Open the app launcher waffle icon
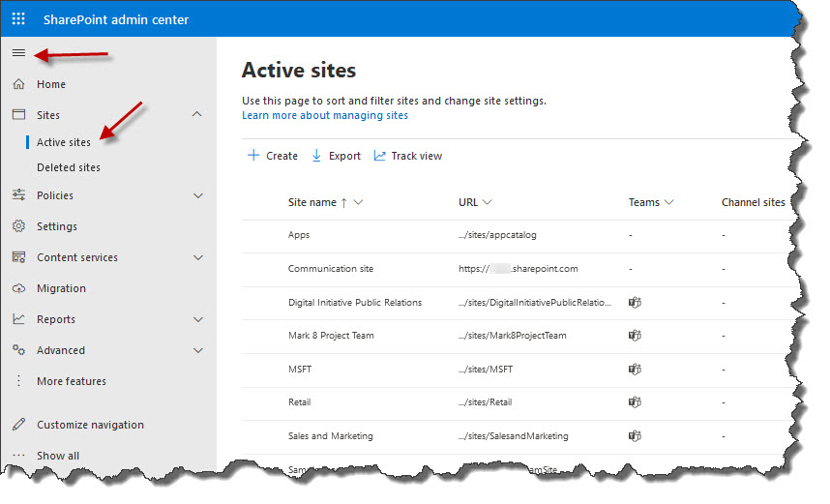The width and height of the screenshot is (830, 504). point(18,19)
